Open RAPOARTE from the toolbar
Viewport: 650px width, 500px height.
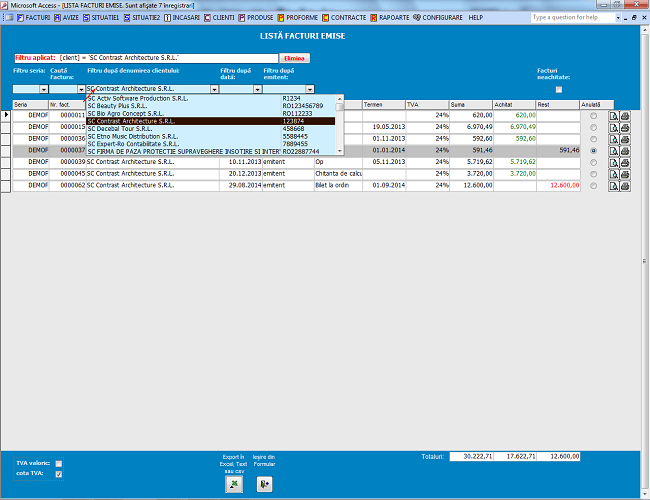390,17
